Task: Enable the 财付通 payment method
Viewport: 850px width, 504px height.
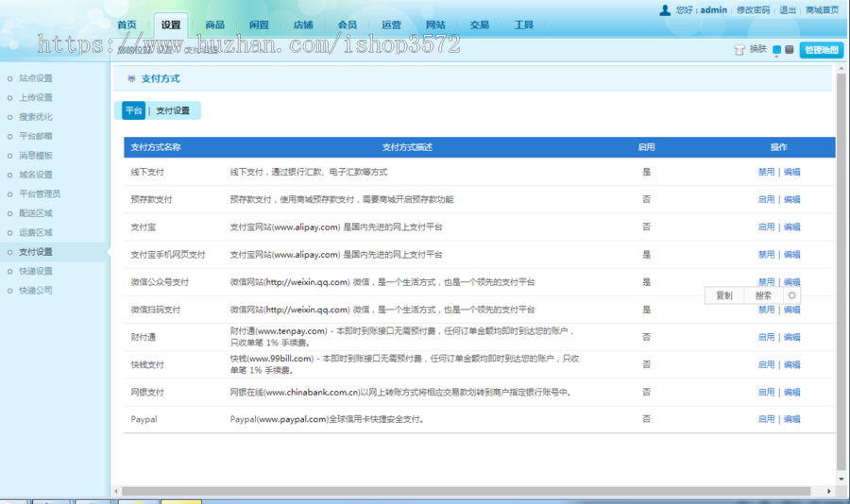Action: click(766, 337)
